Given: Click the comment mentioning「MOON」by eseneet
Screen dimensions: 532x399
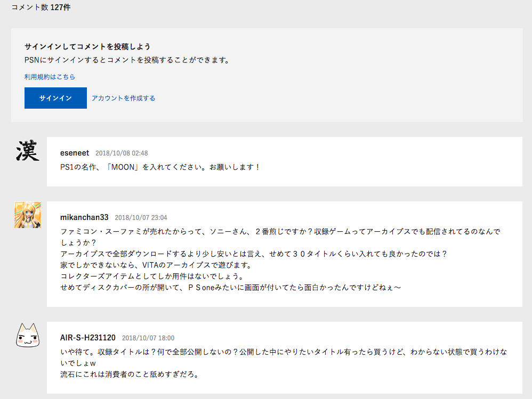Looking at the screenshot, I should click(160, 167).
